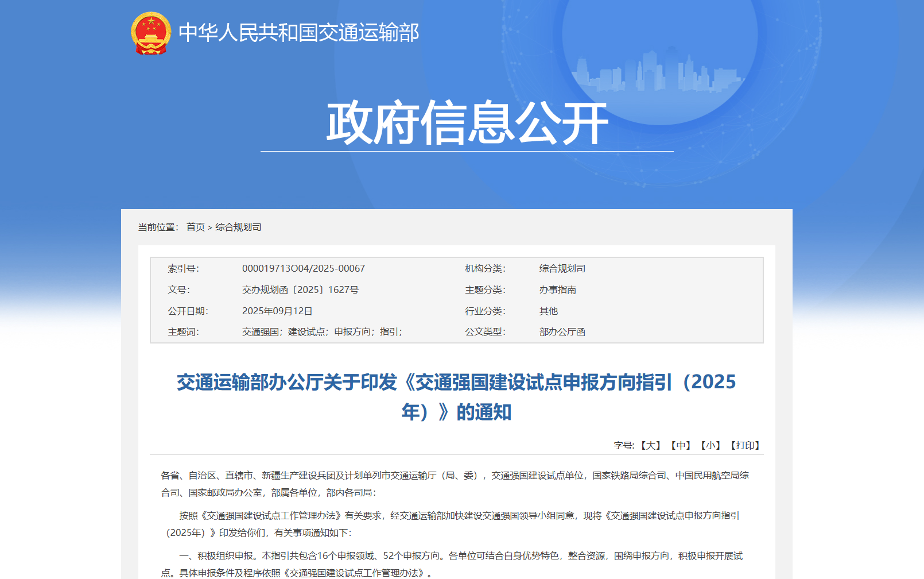Open 综合规划司 in the breadcrumb
Image resolution: width=924 pixels, height=579 pixels.
pyautogui.click(x=238, y=227)
